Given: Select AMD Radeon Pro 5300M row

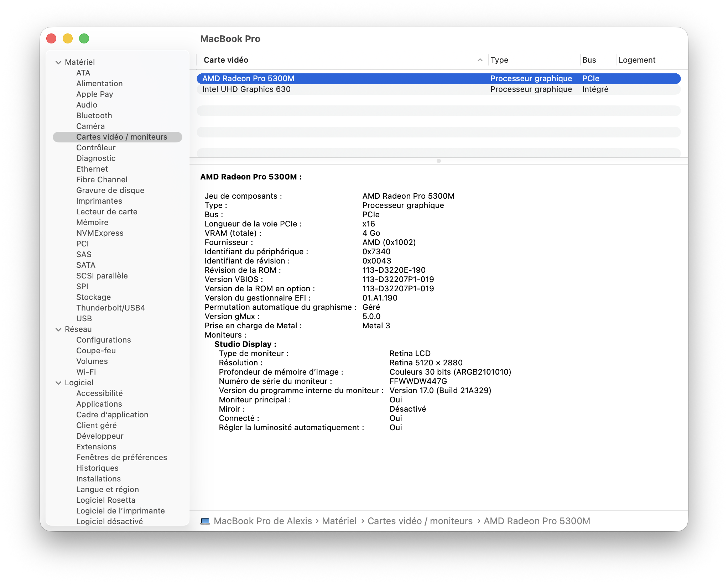Looking at the screenshot, I should (439, 79).
